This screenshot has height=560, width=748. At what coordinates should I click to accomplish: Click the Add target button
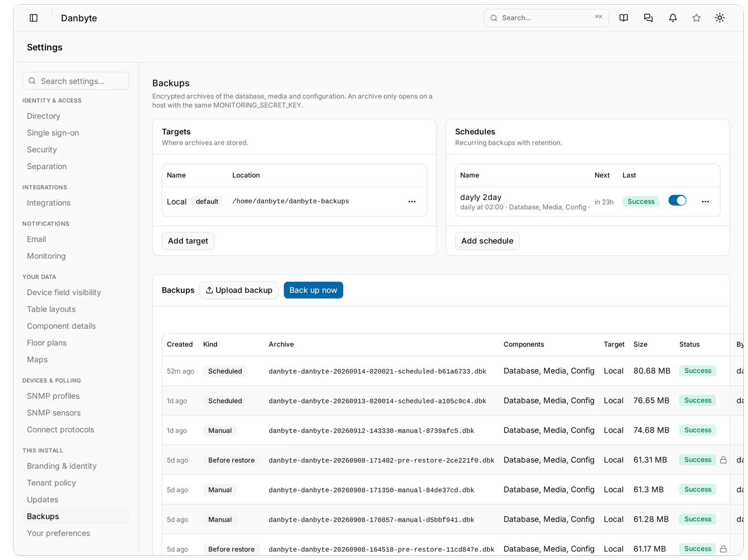click(188, 241)
